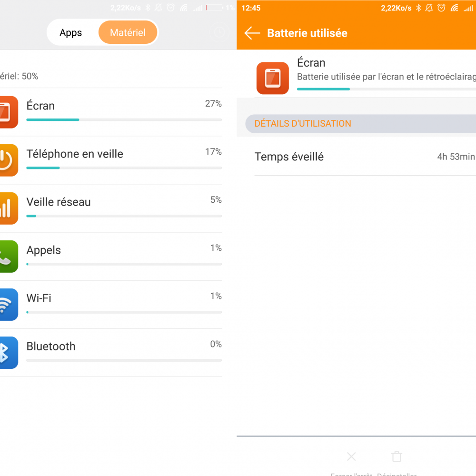Tap the DÉTAILS D'UTILISATION section header

tap(361, 124)
